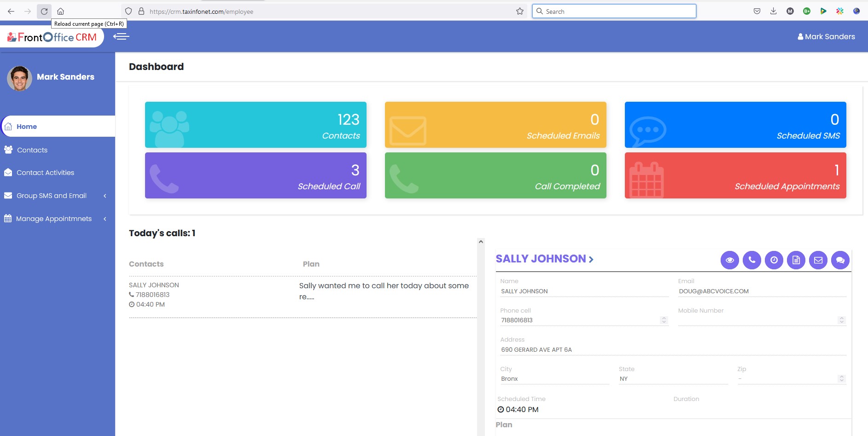Open the SALLY JOHNSON contact link
This screenshot has height=436, width=868.
coord(544,259)
